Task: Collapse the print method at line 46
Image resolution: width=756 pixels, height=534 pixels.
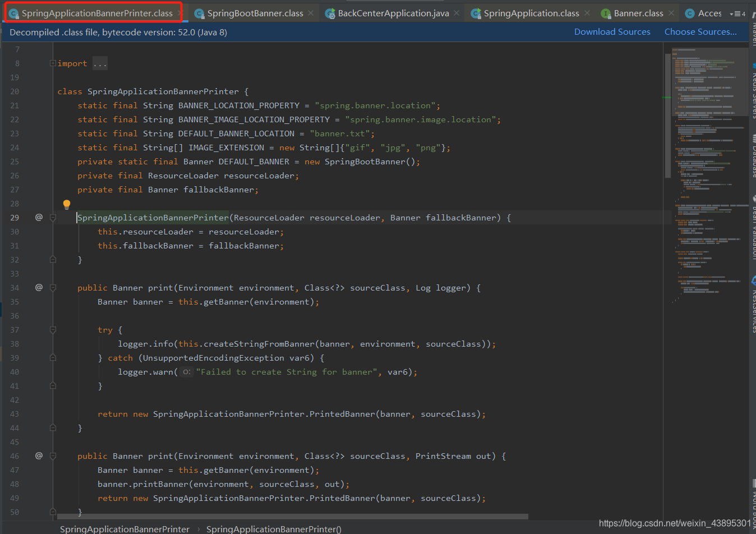Action: pos(53,456)
